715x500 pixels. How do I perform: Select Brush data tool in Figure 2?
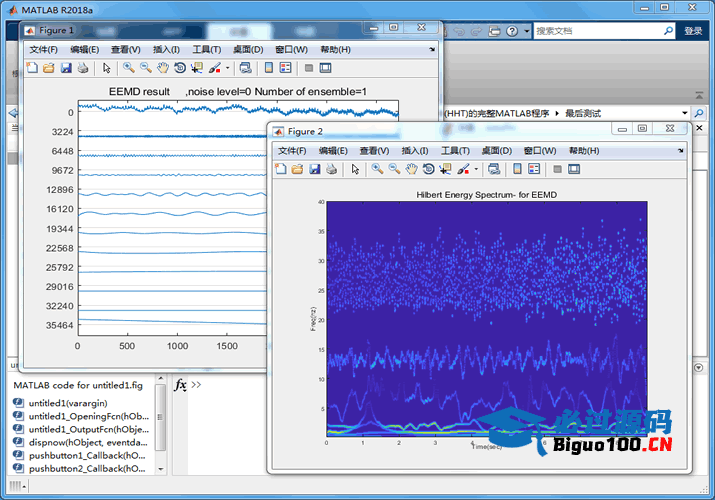pos(463,169)
